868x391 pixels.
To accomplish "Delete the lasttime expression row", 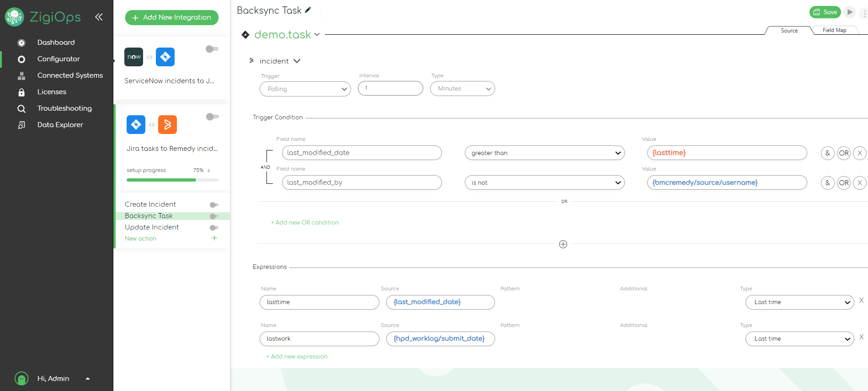I will [862, 300].
